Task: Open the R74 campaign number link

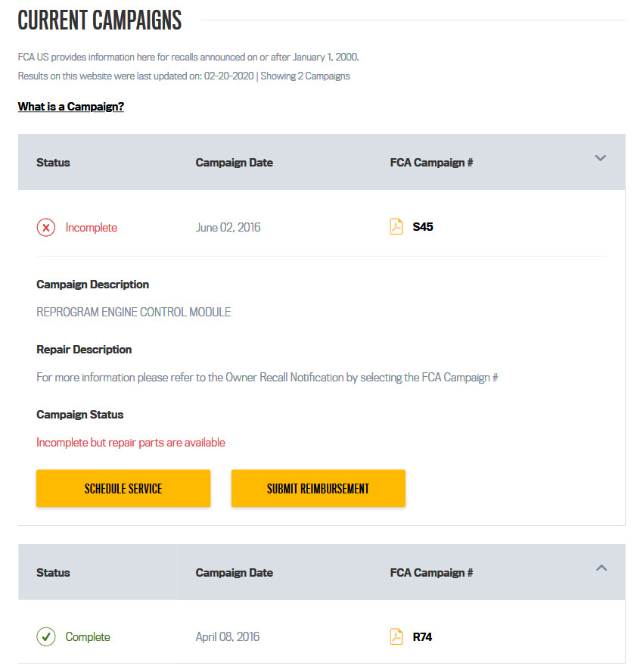Action: tap(422, 637)
